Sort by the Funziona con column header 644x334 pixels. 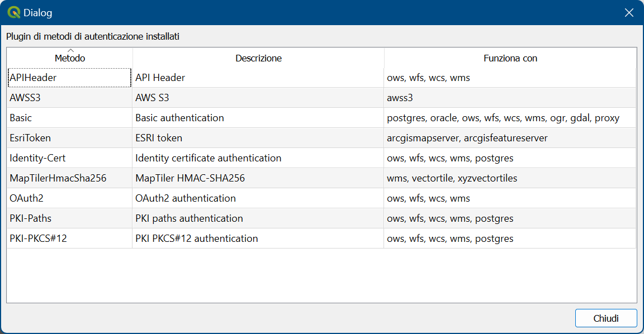coord(510,58)
